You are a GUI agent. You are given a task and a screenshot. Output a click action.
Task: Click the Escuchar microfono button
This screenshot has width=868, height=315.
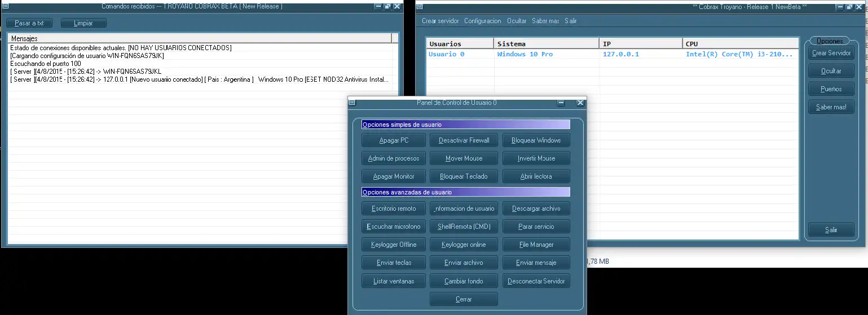pyautogui.click(x=394, y=227)
